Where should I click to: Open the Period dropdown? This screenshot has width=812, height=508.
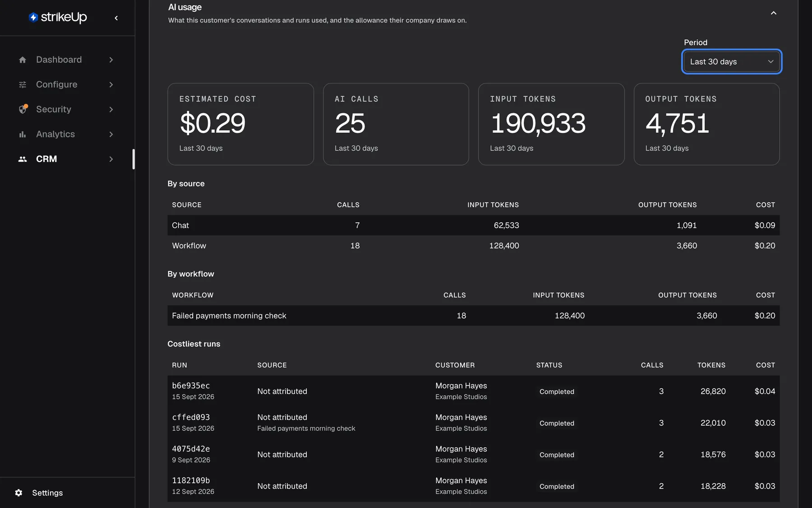(x=732, y=61)
